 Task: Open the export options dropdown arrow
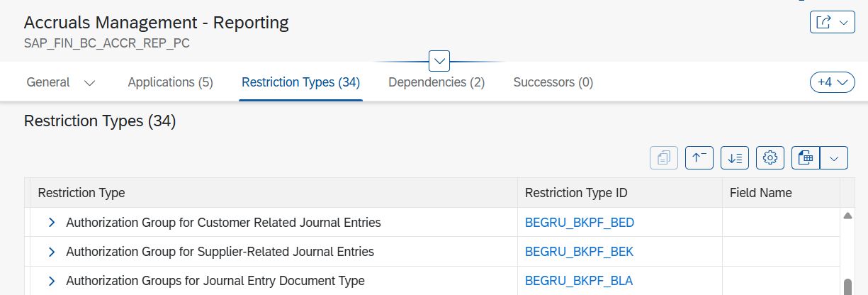coord(834,158)
